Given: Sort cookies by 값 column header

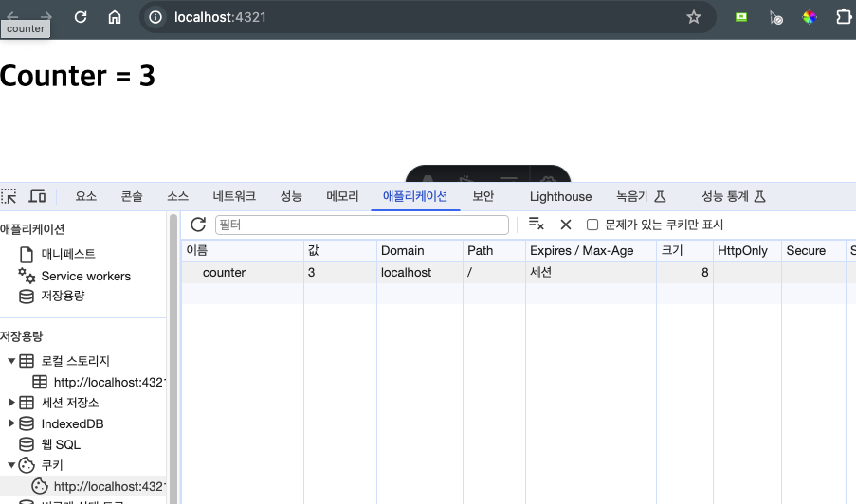Looking at the screenshot, I should tap(339, 251).
